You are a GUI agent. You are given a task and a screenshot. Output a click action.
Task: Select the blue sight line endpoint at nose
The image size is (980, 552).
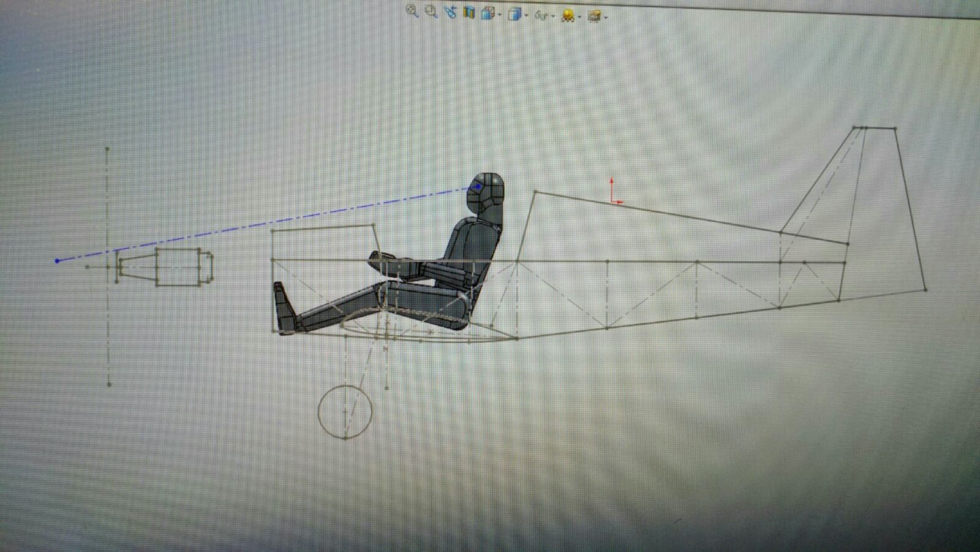pos(57,260)
